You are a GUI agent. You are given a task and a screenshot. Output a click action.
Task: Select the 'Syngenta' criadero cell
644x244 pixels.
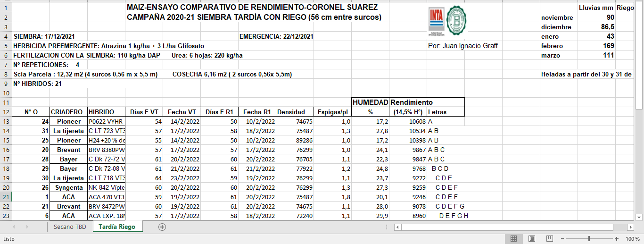coord(68,187)
